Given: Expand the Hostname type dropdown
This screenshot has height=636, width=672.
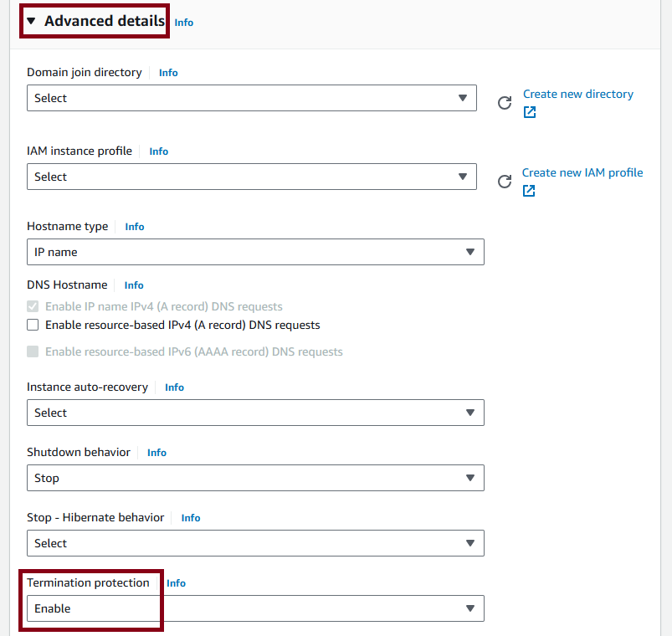Looking at the screenshot, I should [255, 252].
